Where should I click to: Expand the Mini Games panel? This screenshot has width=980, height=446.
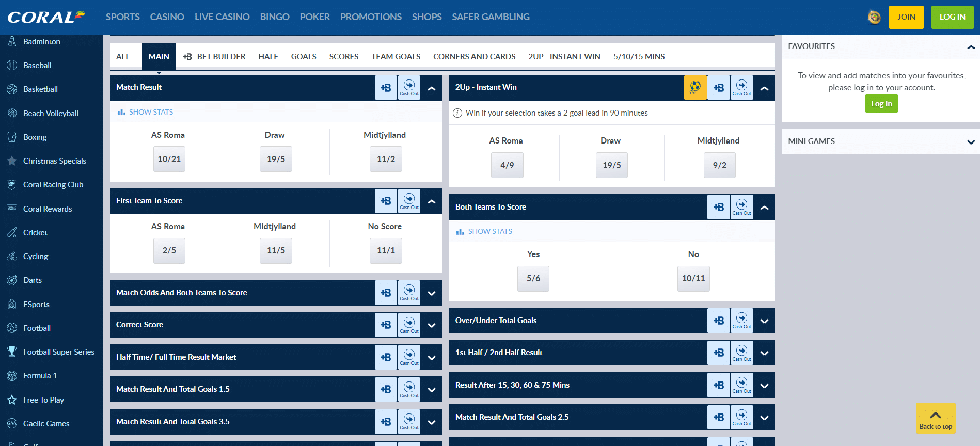click(x=971, y=142)
